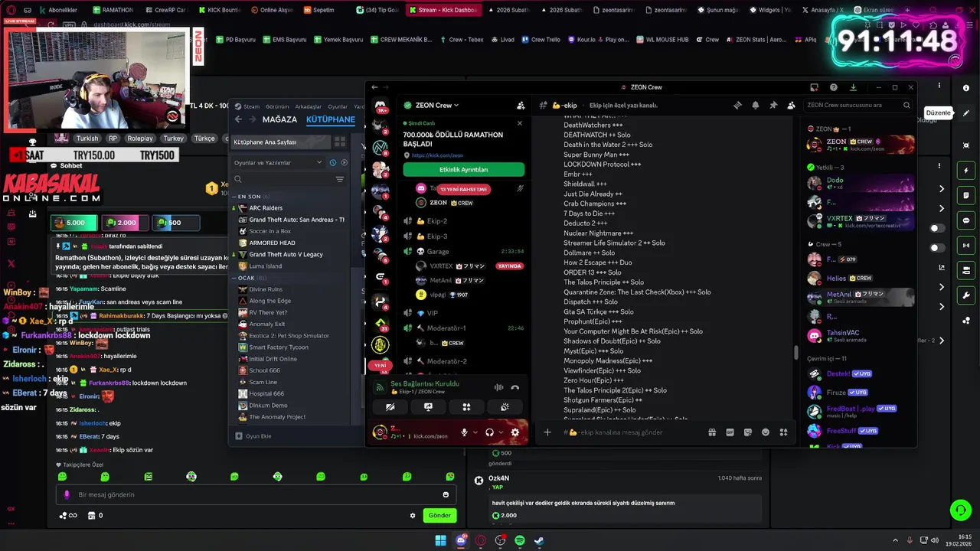
Task: Open apps icon in Discord message bar
Action: pos(783,432)
